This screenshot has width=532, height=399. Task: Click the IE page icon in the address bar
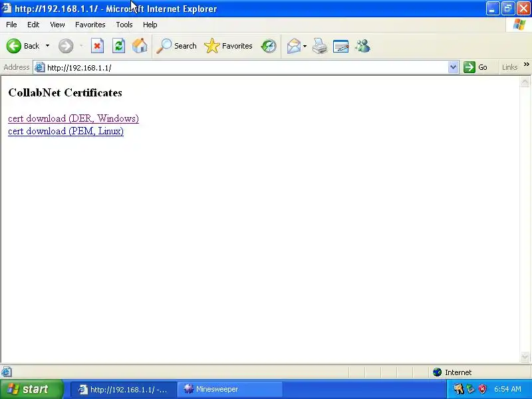(x=39, y=68)
